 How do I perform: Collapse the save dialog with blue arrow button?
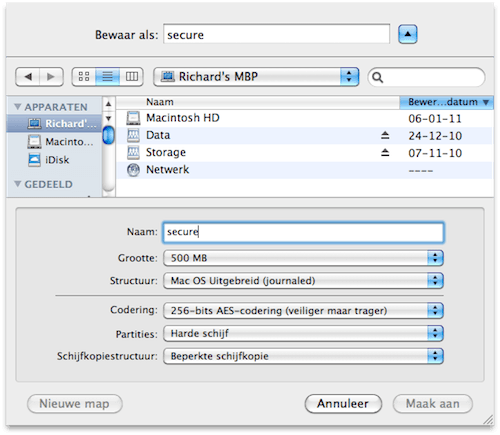coord(407,34)
